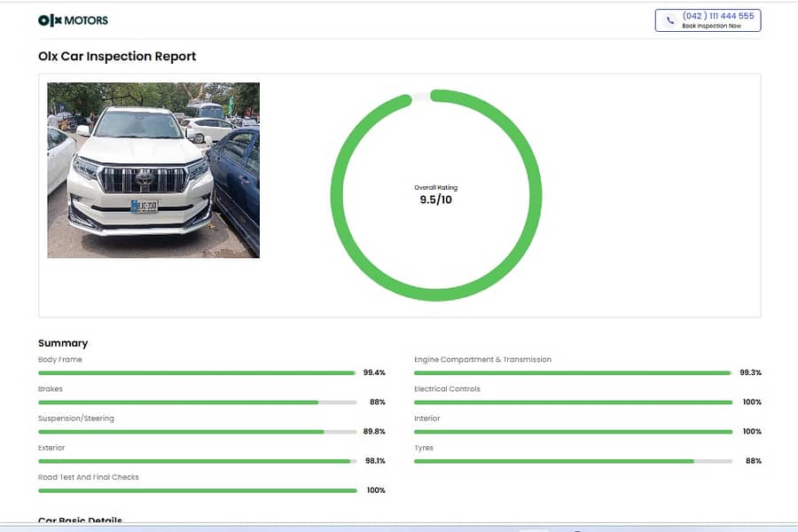Click the Tyres label
The height and width of the screenshot is (532, 798).
(x=424, y=448)
